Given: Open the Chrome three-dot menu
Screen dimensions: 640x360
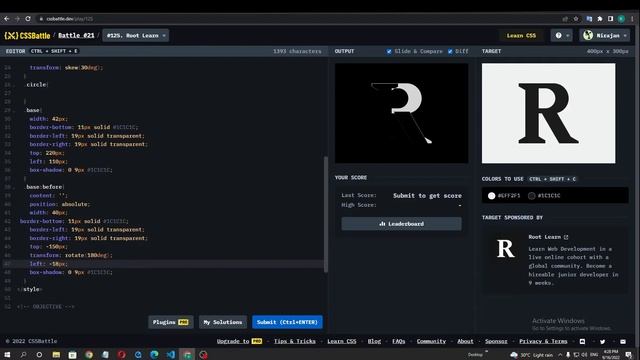Looking at the screenshot, I should (x=632, y=19).
